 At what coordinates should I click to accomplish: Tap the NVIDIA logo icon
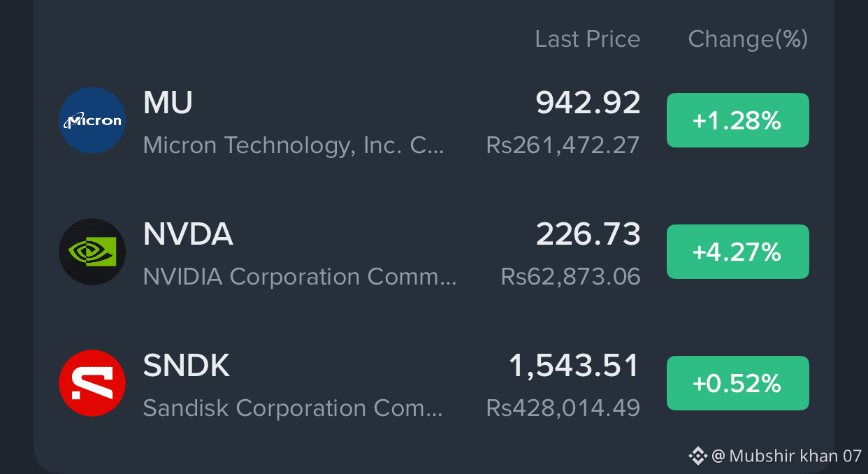tap(92, 252)
